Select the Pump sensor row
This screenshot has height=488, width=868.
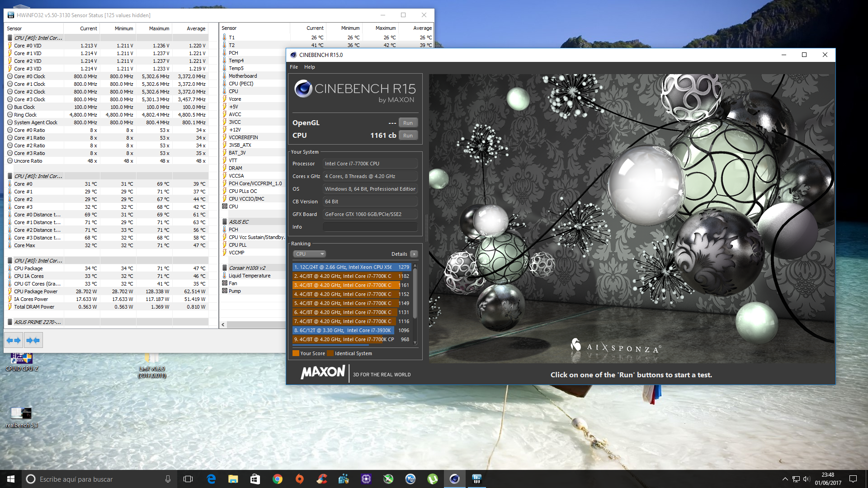coord(253,291)
